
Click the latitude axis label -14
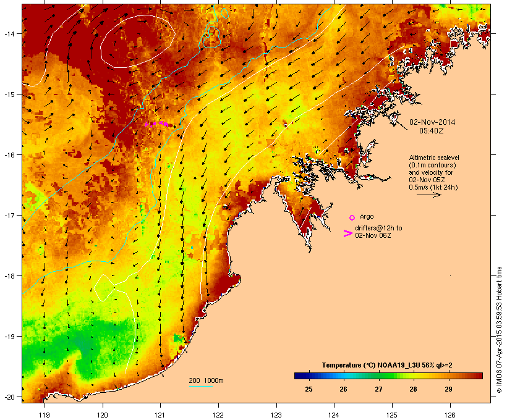[9, 33]
